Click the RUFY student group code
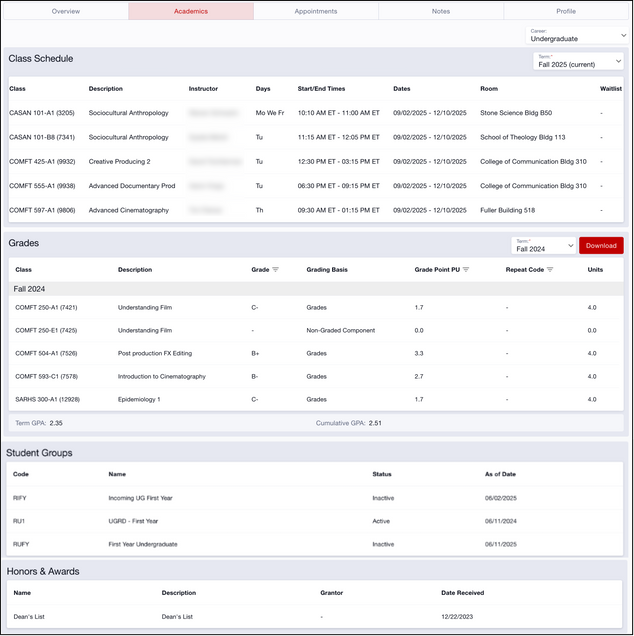 (21, 545)
